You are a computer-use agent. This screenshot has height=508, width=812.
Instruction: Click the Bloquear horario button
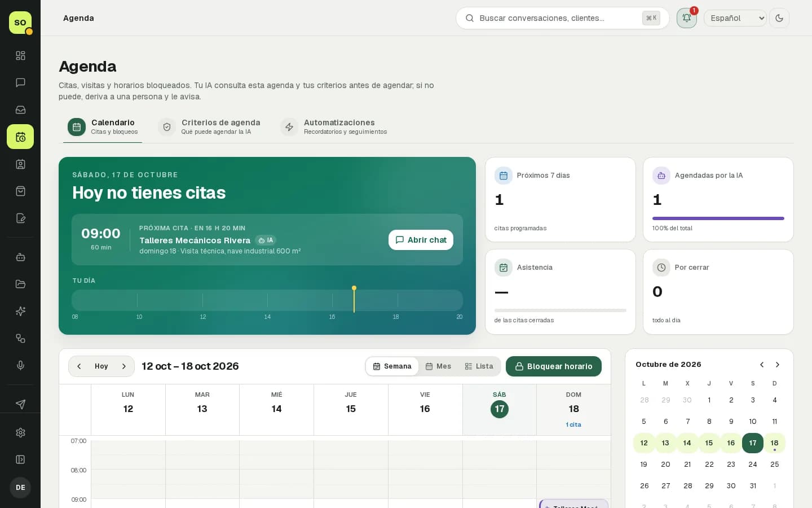554,366
